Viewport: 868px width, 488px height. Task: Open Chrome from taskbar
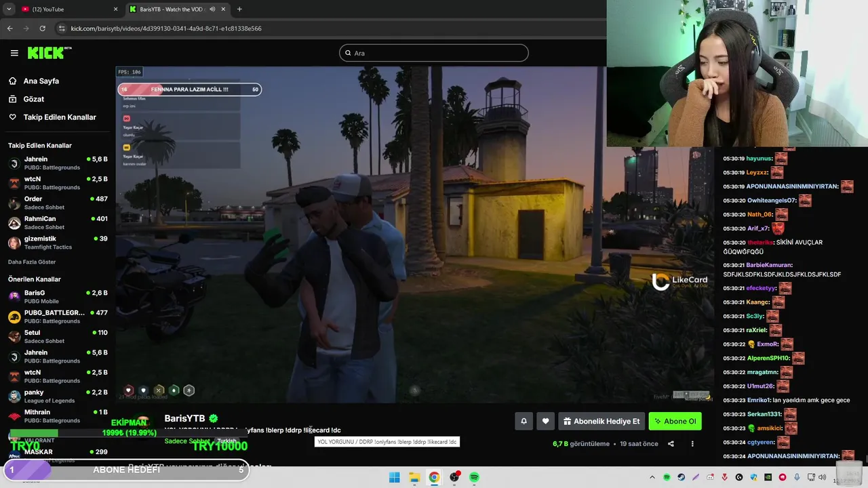(434, 477)
